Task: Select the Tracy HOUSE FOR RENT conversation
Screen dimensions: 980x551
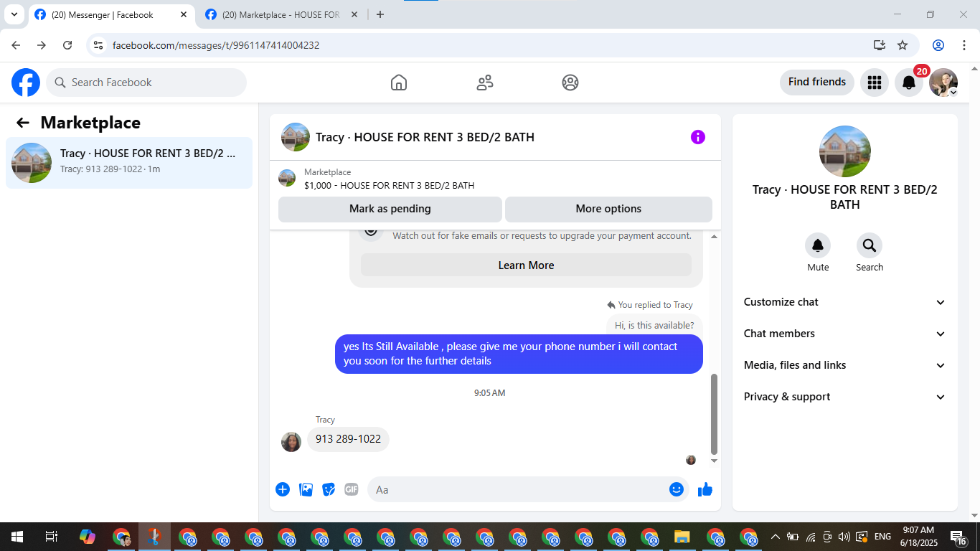Action: (x=129, y=163)
